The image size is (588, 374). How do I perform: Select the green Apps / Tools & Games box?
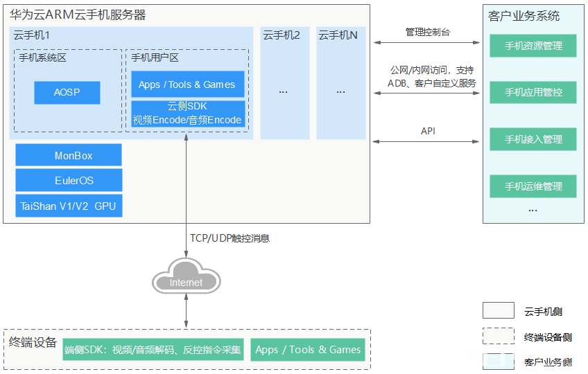308,350
